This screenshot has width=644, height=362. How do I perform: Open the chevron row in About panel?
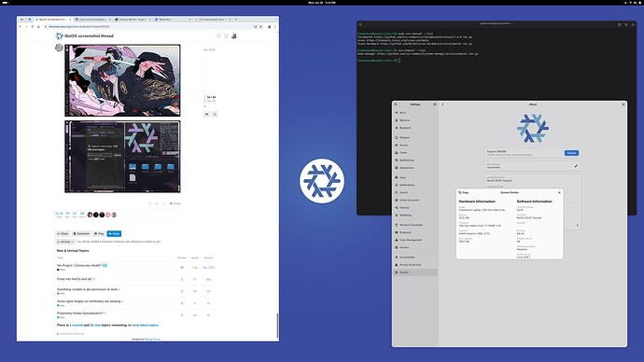pos(577,226)
